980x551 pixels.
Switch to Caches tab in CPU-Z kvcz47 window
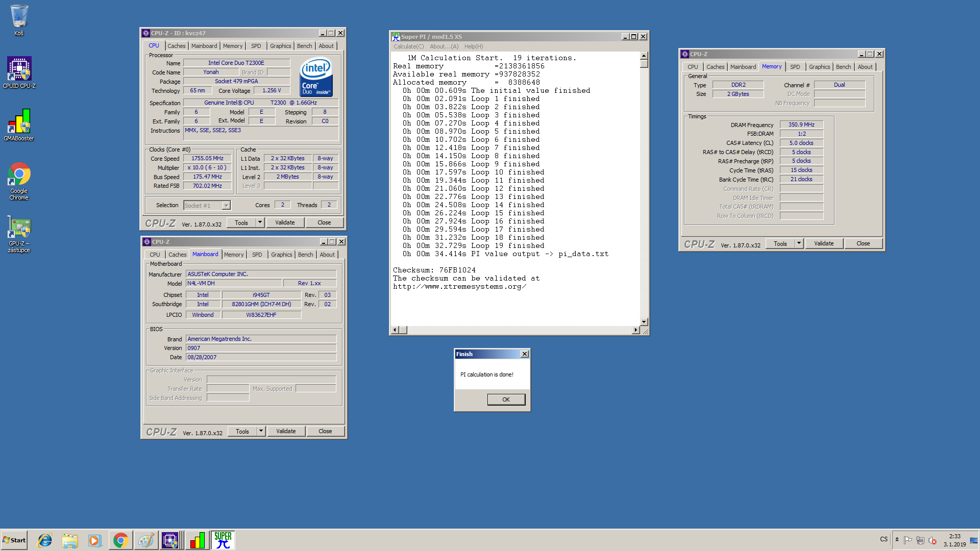pyautogui.click(x=177, y=46)
